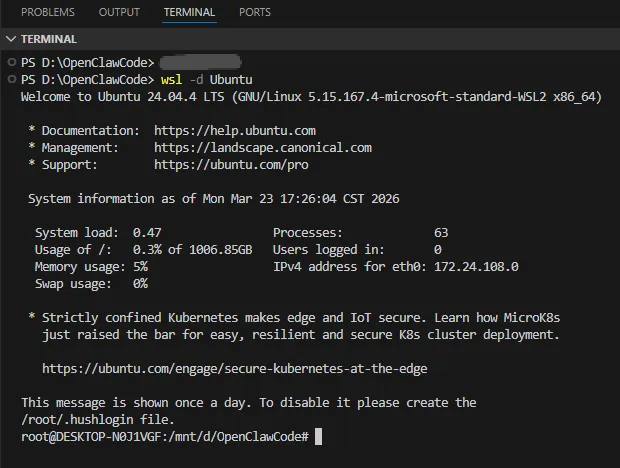Viewport: 620px width, 468px height.
Task: Follow the ubuntu.com/pro support link
Action: pos(231,164)
